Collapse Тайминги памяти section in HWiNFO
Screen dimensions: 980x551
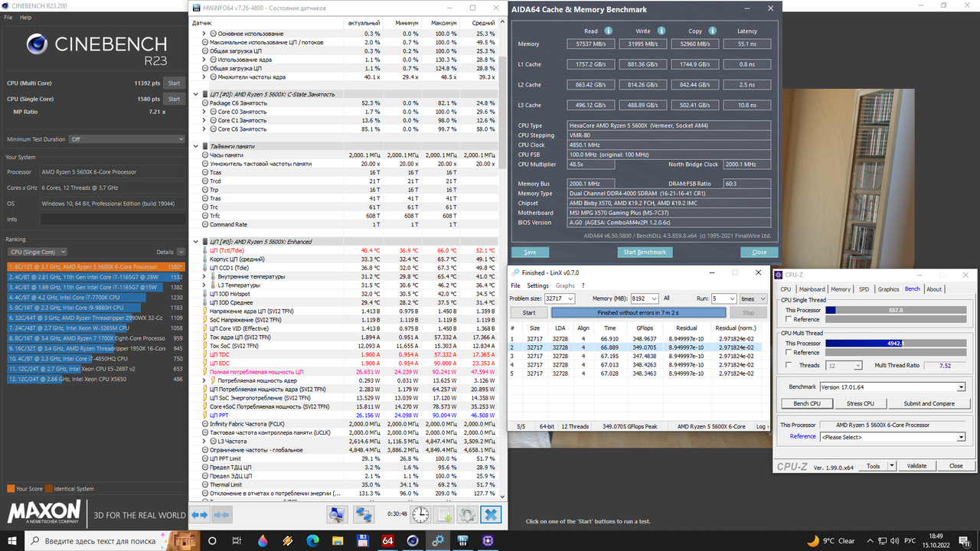[196, 146]
